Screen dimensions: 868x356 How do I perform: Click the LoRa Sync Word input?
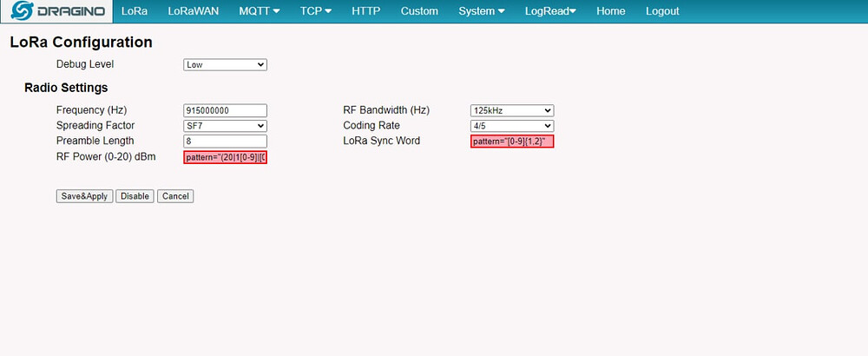tap(512, 142)
